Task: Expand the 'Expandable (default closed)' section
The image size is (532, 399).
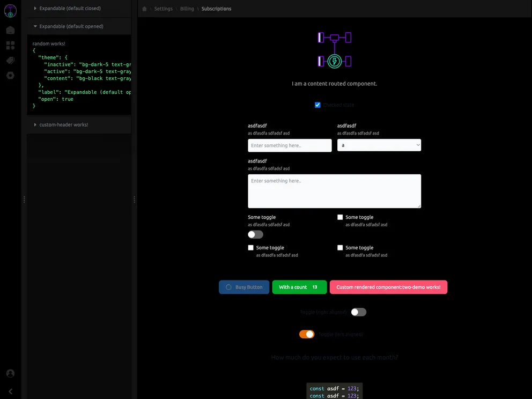Action: point(70,9)
